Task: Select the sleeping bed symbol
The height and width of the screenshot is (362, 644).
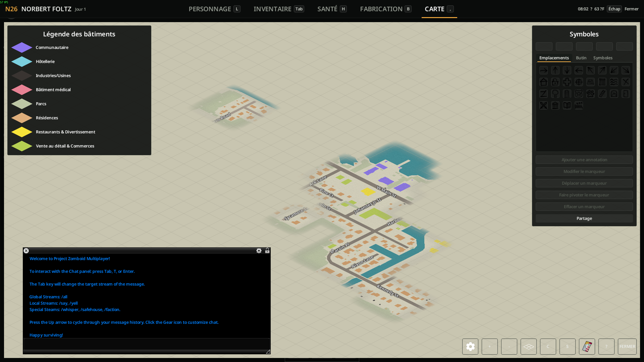Action: click(579, 105)
